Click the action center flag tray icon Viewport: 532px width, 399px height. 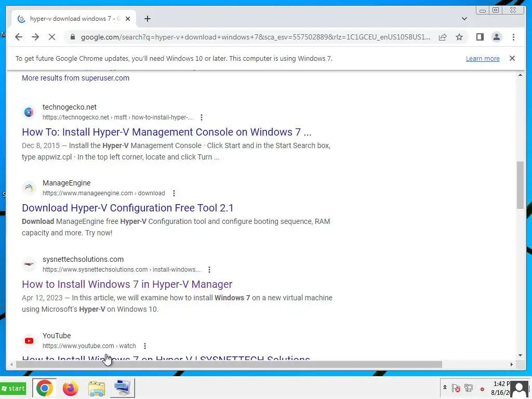[x=456, y=388]
